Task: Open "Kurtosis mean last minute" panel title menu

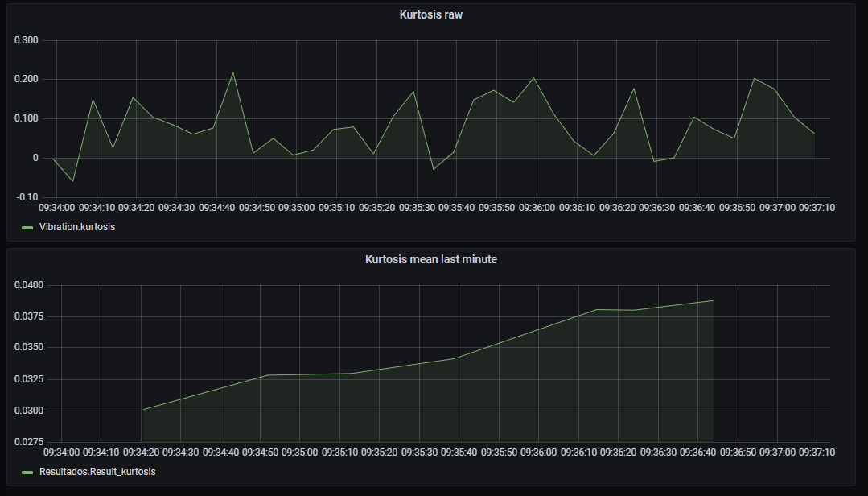Action: click(431, 259)
